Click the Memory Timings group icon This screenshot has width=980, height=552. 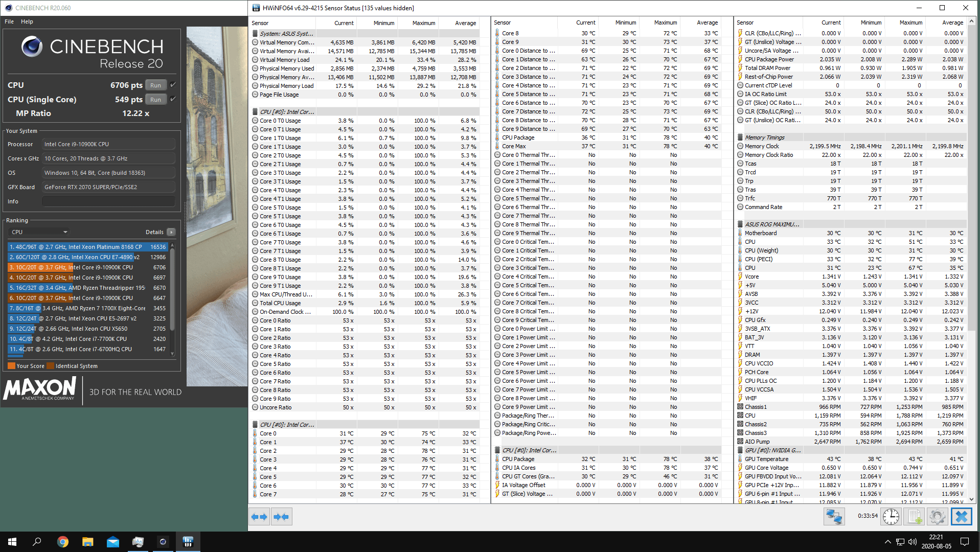[740, 137]
